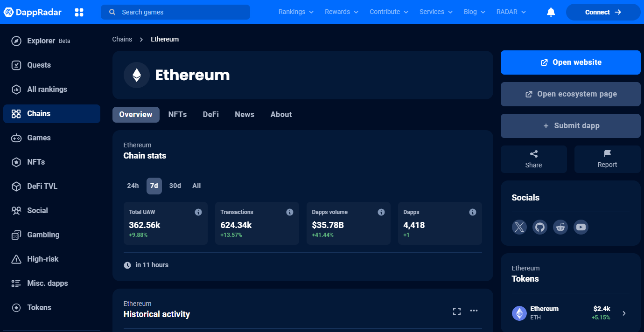Viewport: 644px width, 332px height.
Task: Open the notifications bell icon
Action: pos(551,12)
